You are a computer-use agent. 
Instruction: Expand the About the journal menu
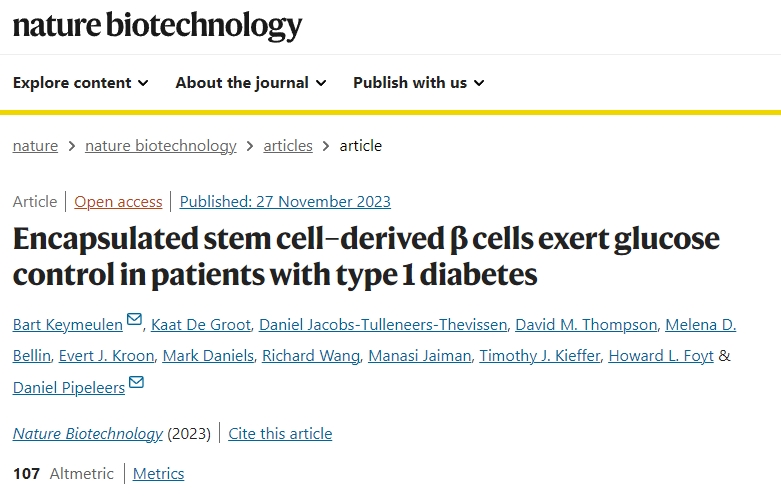(x=251, y=83)
